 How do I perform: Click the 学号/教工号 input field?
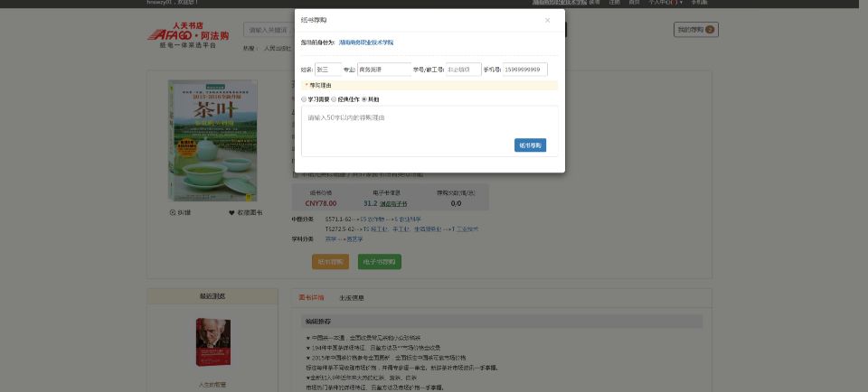(x=463, y=69)
